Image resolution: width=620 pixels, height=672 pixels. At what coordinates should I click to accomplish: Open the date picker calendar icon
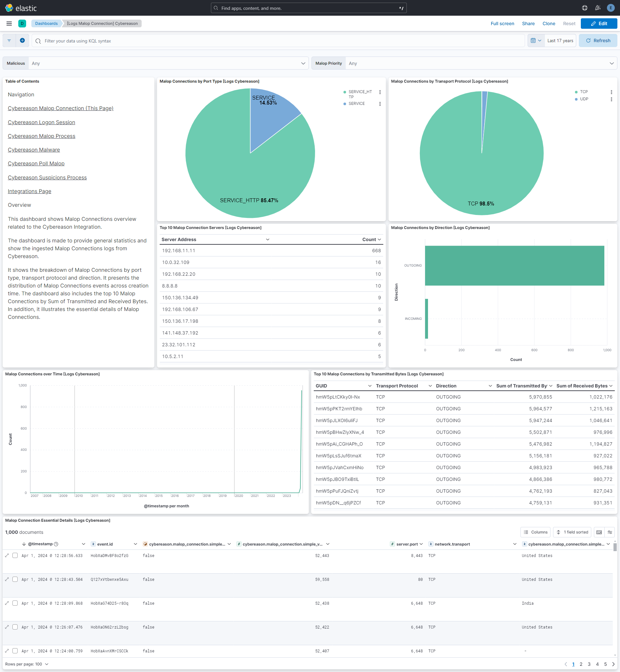[534, 40]
